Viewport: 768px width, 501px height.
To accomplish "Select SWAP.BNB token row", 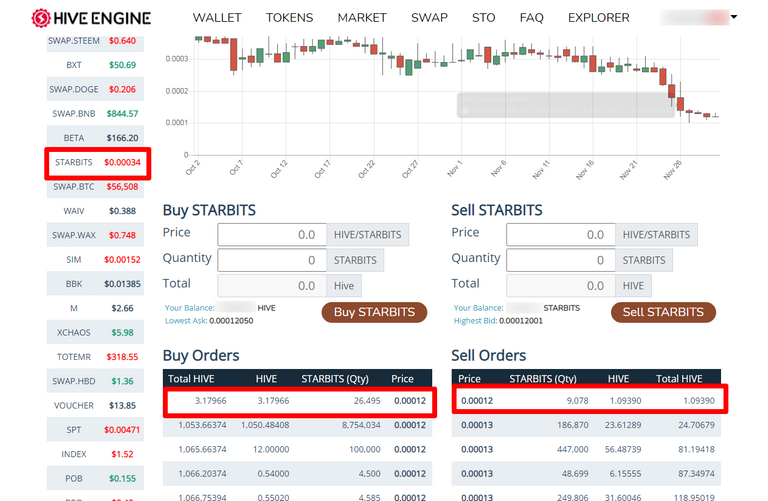I will (95, 114).
